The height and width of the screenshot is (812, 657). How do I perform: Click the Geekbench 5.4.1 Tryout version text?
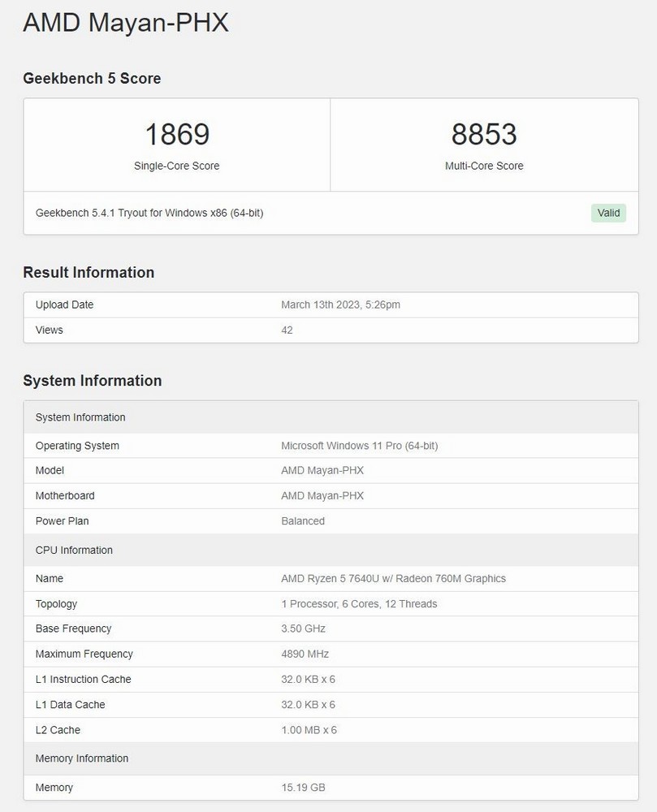[x=149, y=213]
